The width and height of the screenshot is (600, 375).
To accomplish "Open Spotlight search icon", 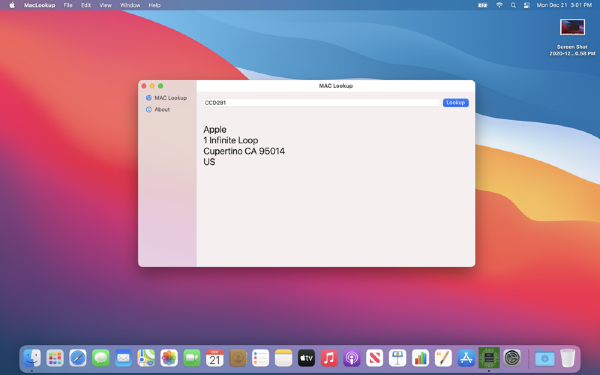I will click(x=513, y=5).
